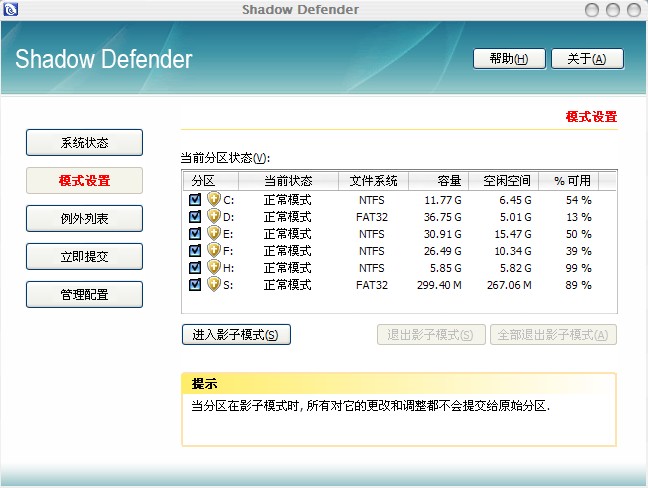Click the shield icon for drive F:
The width and height of the screenshot is (648, 488).
[x=214, y=250]
